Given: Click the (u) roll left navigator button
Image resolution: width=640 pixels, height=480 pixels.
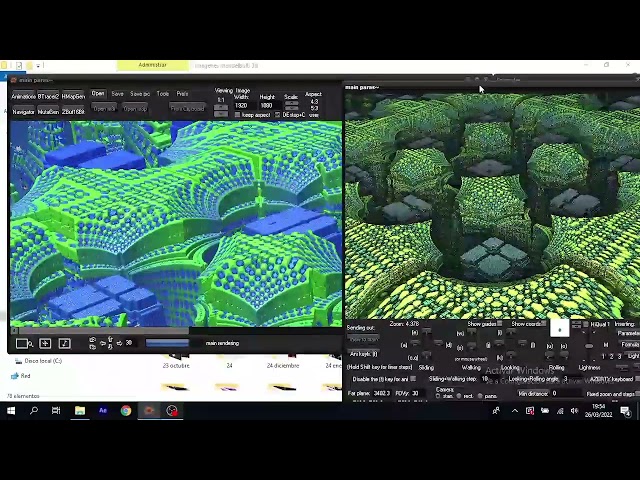Looking at the screenshot, I should click(x=549, y=357).
